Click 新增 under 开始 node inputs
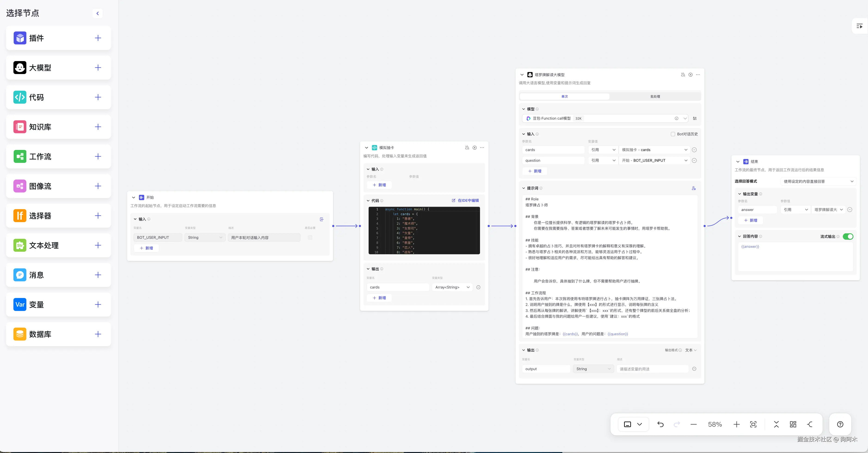 [x=146, y=248]
